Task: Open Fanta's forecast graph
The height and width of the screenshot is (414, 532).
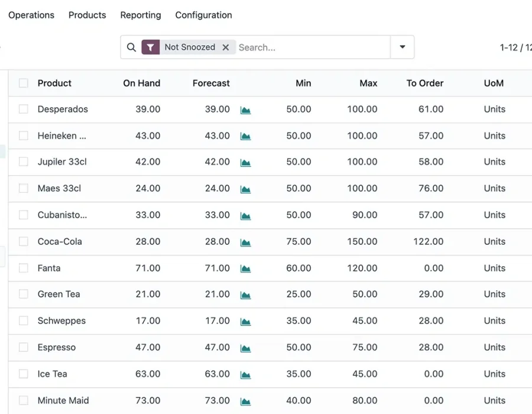Action: pyautogui.click(x=246, y=268)
